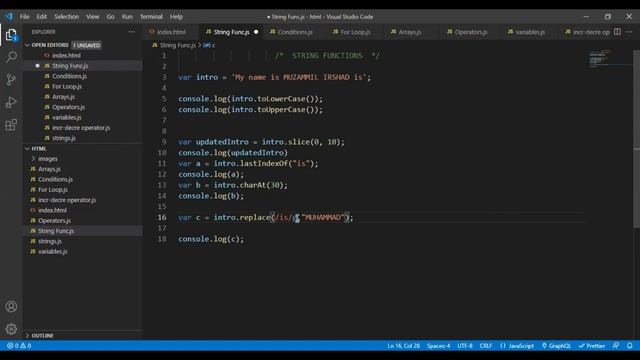The width and height of the screenshot is (640, 360).
Task: Open the Go menu
Action: [x=111, y=17]
